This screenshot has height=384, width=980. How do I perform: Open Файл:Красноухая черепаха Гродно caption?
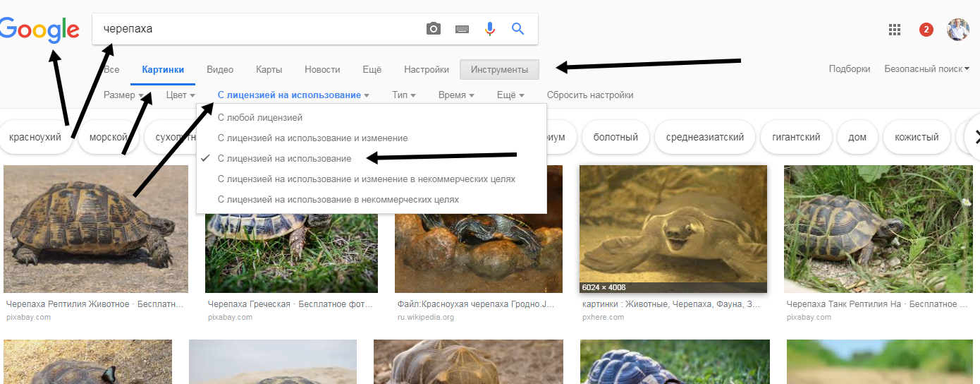(476, 304)
